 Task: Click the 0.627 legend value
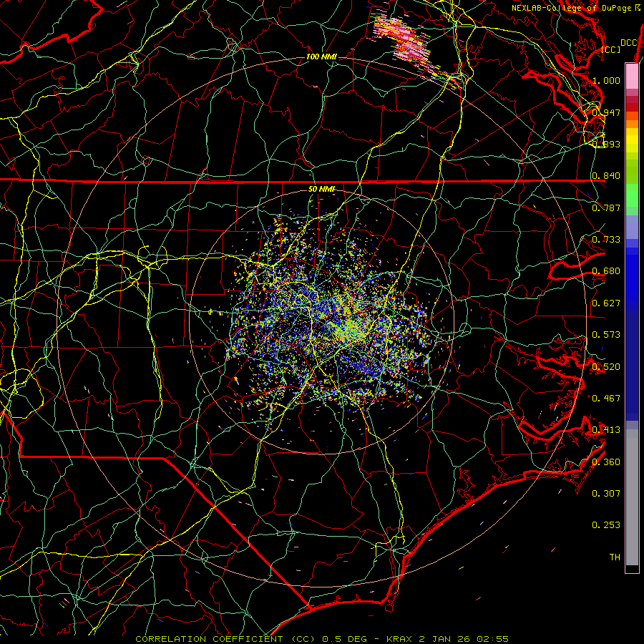click(606, 303)
